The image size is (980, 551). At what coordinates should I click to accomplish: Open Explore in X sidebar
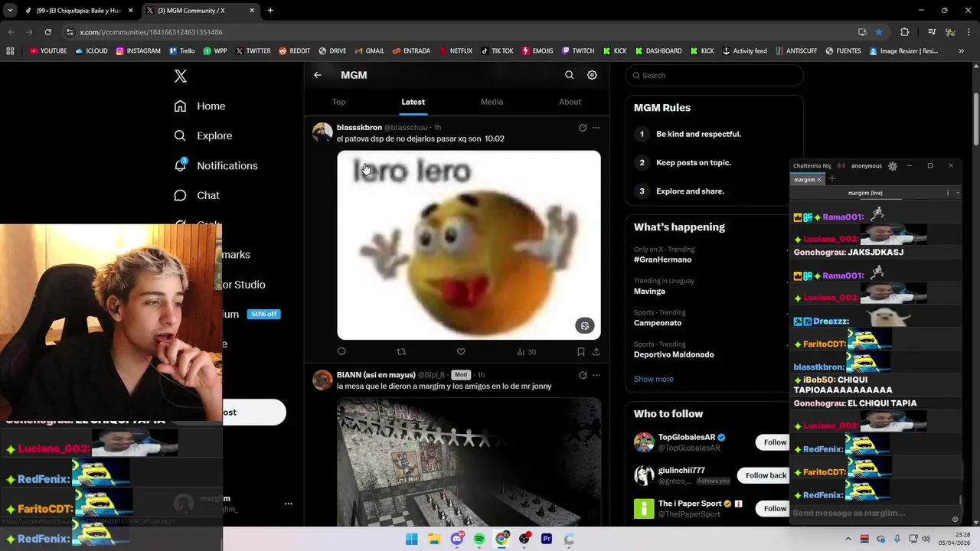(x=203, y=135)
